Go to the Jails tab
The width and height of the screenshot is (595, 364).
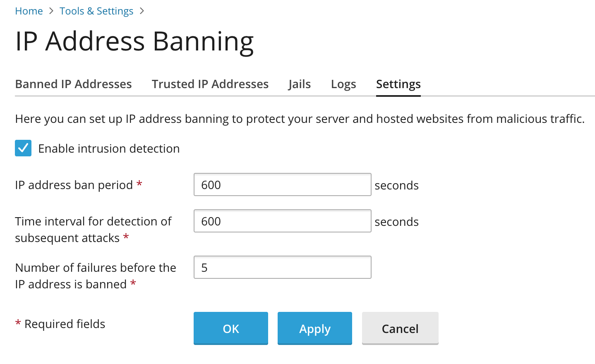[300, 84]
